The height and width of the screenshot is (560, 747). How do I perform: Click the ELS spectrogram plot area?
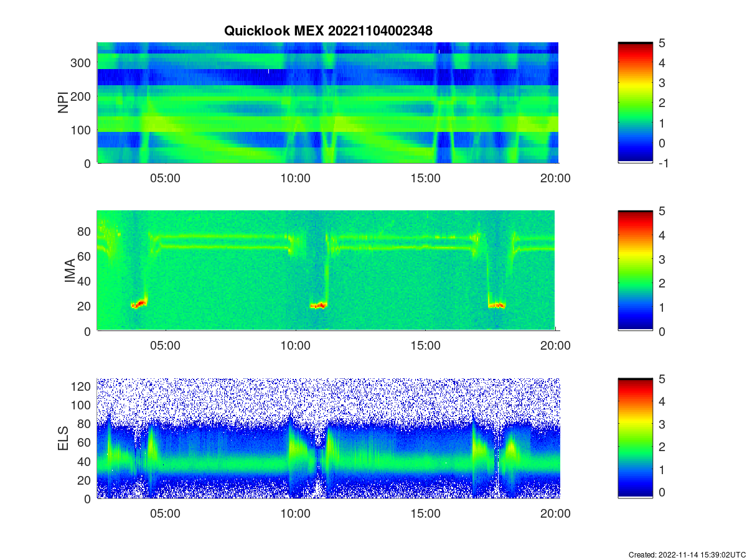click(x=328, y=438)
